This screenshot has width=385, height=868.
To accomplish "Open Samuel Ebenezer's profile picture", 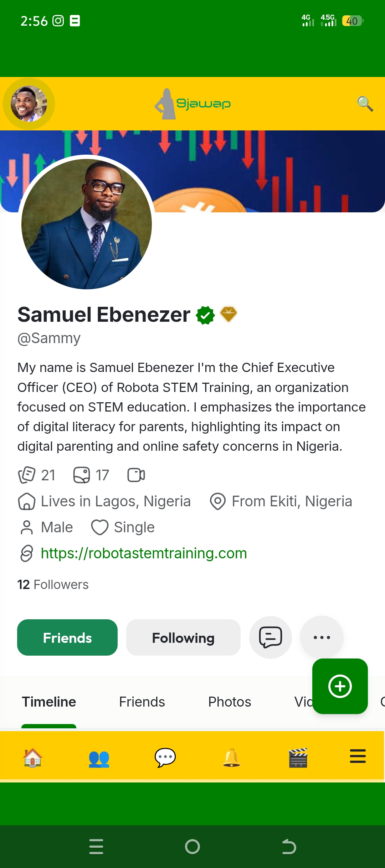I will click(87, 224).
